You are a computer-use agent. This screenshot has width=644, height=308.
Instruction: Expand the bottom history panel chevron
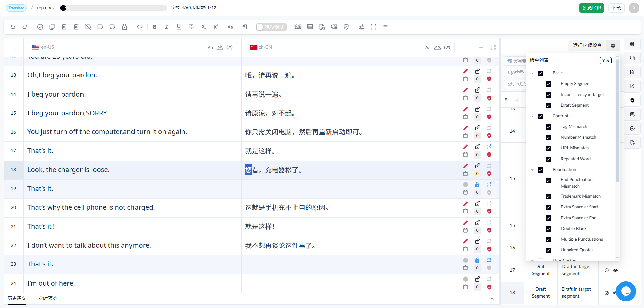492,299
